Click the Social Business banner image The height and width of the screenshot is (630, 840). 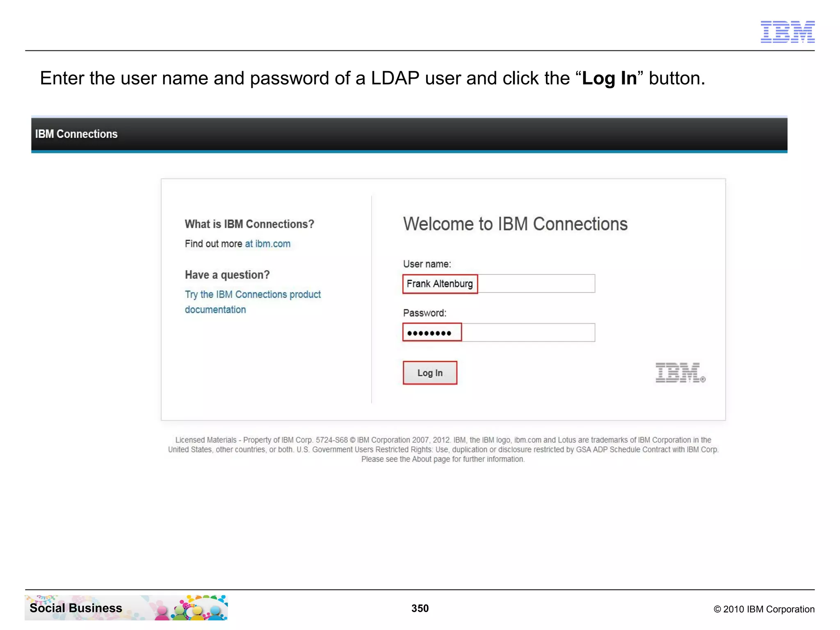[126, 607]
